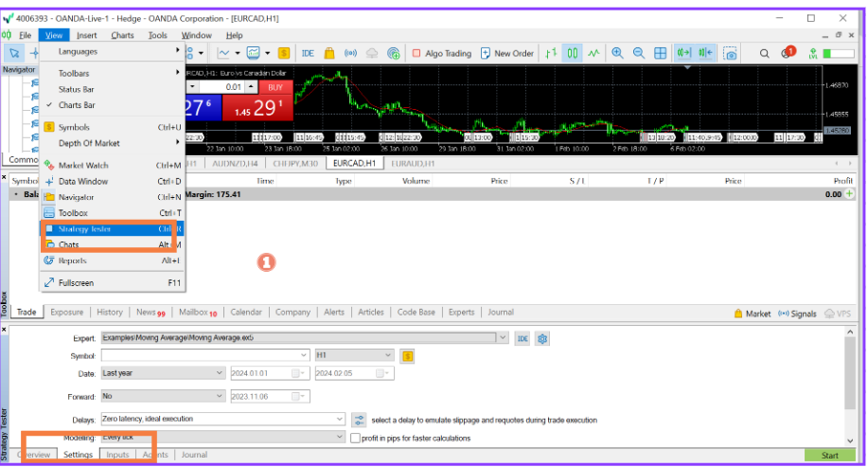Click the search magnifier in the toolbar
This screenshot has height=467, width=868.
pyautogui.click(x=765, y=54)
